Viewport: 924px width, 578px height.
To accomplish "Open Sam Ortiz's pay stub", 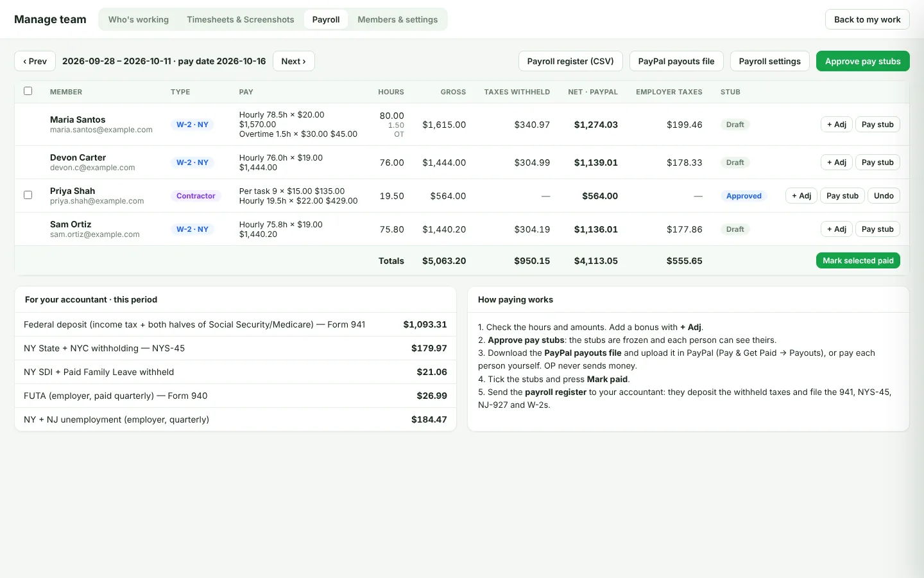I will (878, 229).
